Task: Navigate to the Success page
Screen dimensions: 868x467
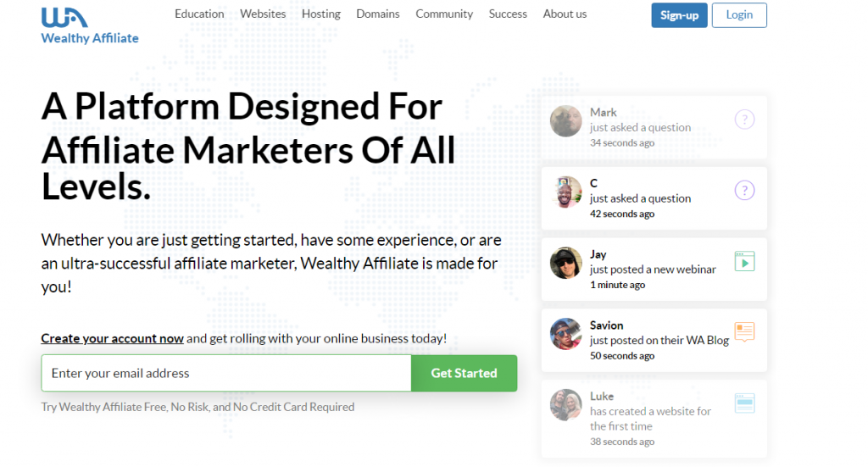Action: click(x=508, y=14)
